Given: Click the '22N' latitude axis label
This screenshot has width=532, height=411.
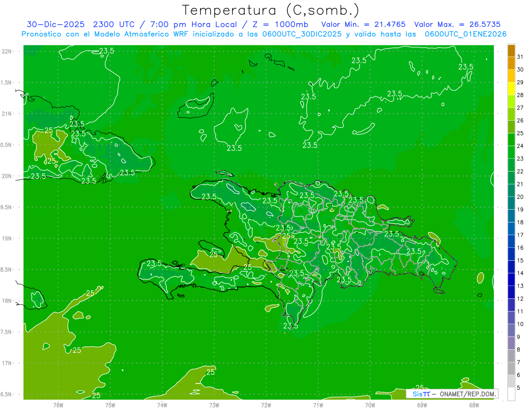Looking at the screenshot, I should [x=7, y=51].
